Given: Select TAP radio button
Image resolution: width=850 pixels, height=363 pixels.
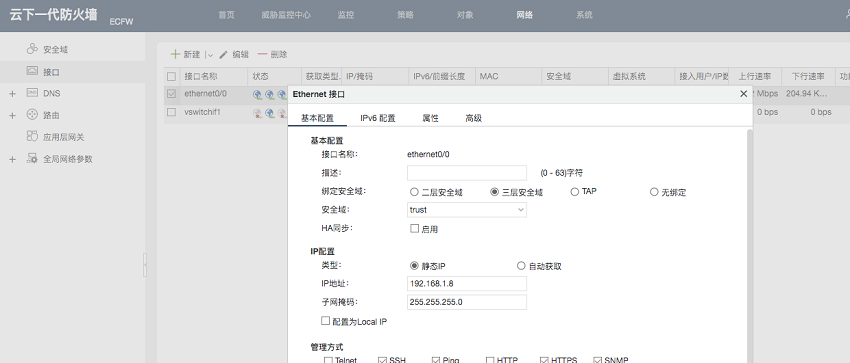Looking at the screenshot, I should [x=575, y=192].
